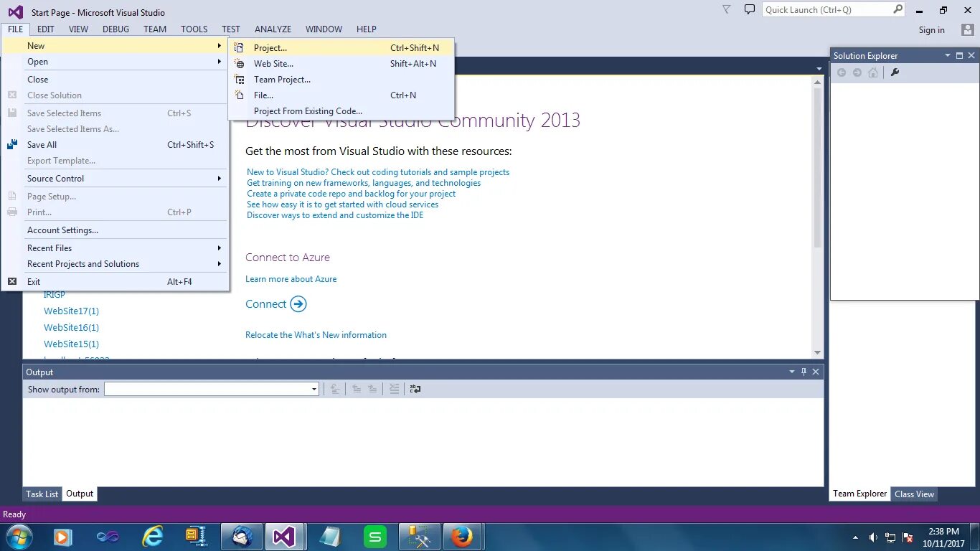Click Go to Previous Message icon in Output
Viewport: 980px width, 551px height.
click(357, 389)
